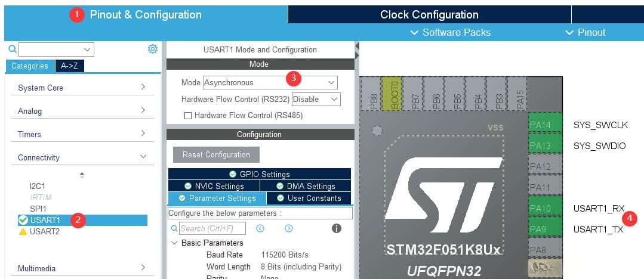Click the search magnifier icon in categories panel
Viewport: 644px width, 279px height.
click(13, 49)
